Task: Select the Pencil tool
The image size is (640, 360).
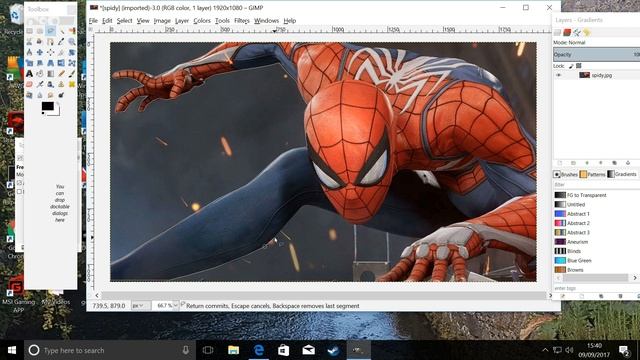Action: tap(61, 73)
